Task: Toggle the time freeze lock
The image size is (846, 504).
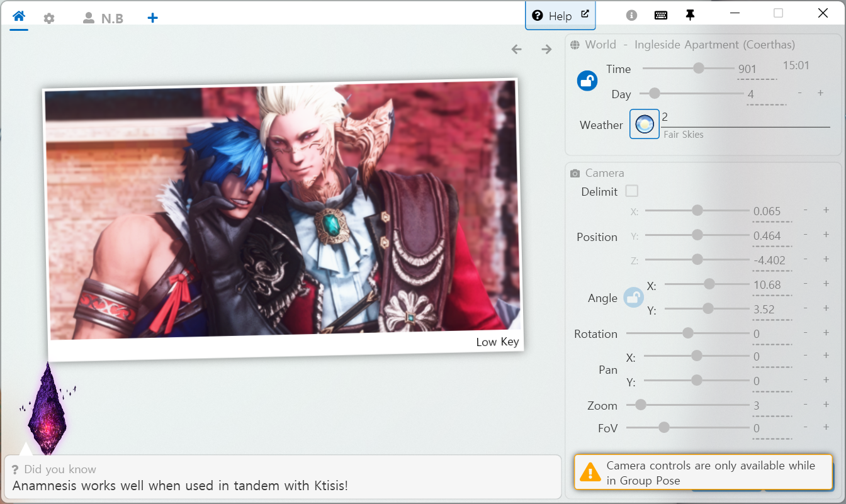Action: 587,81
